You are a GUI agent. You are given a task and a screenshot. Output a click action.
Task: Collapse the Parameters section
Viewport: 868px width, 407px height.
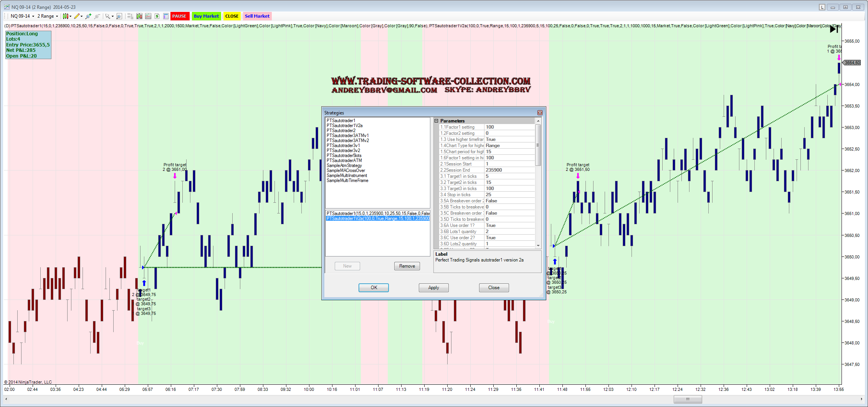click(436, 121)
